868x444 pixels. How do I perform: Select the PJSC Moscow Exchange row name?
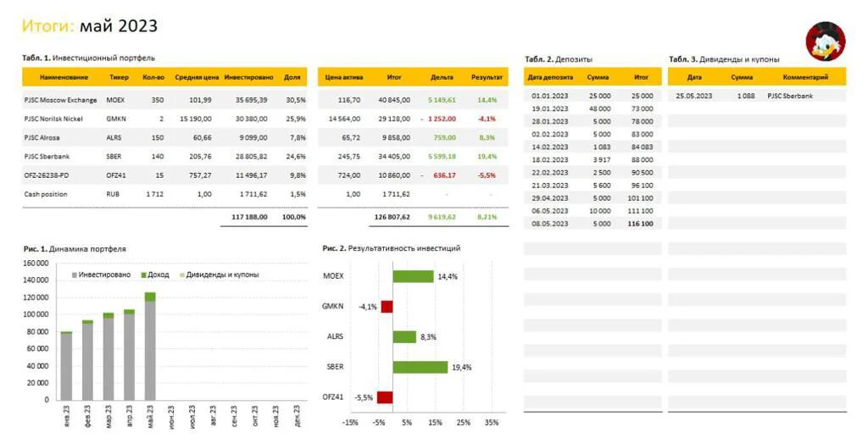[x=60, y=100]
